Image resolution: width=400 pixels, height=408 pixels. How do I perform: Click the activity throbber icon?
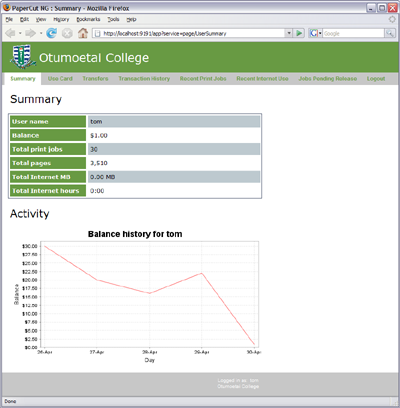(x=392, y=19)
